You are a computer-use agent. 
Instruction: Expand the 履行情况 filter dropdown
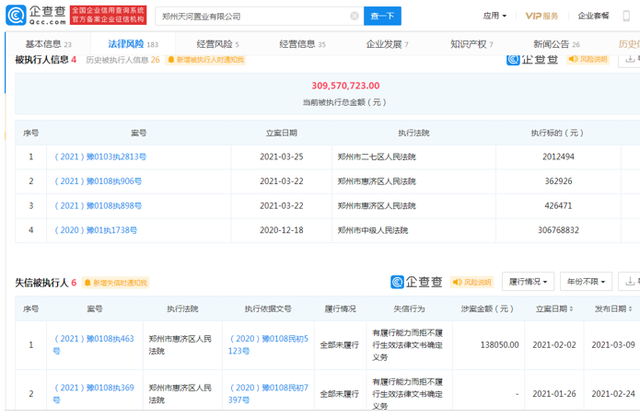(x=530, y=282)
